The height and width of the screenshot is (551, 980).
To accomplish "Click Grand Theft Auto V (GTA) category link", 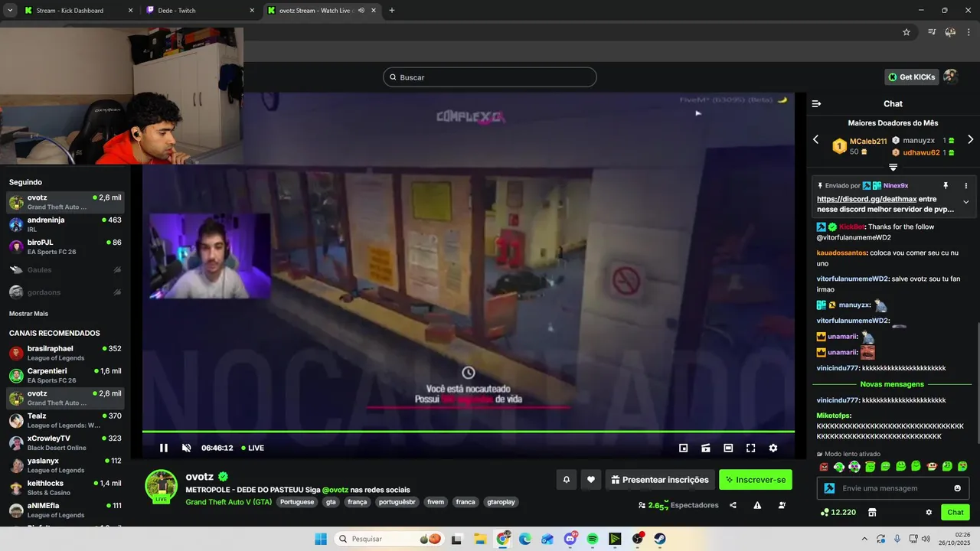I will [x=228, y=502].
